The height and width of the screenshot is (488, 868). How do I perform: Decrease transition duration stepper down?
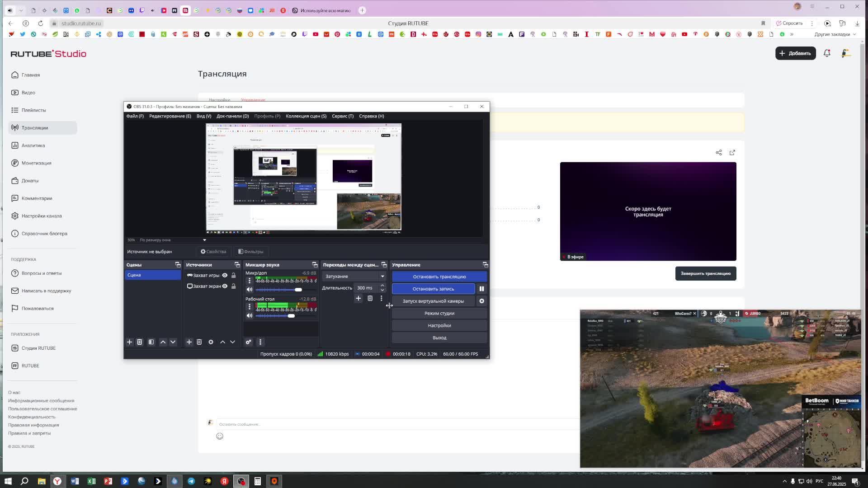click(382, 290)
